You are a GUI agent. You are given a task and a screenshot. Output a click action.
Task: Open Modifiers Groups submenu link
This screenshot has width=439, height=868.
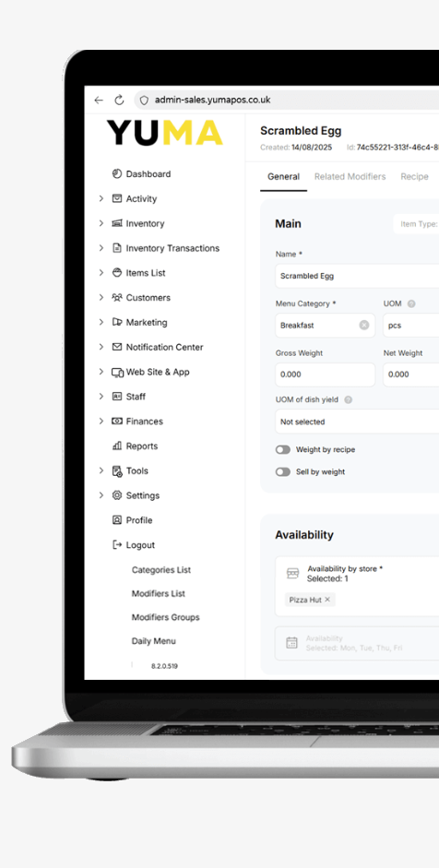click(165, 617)
